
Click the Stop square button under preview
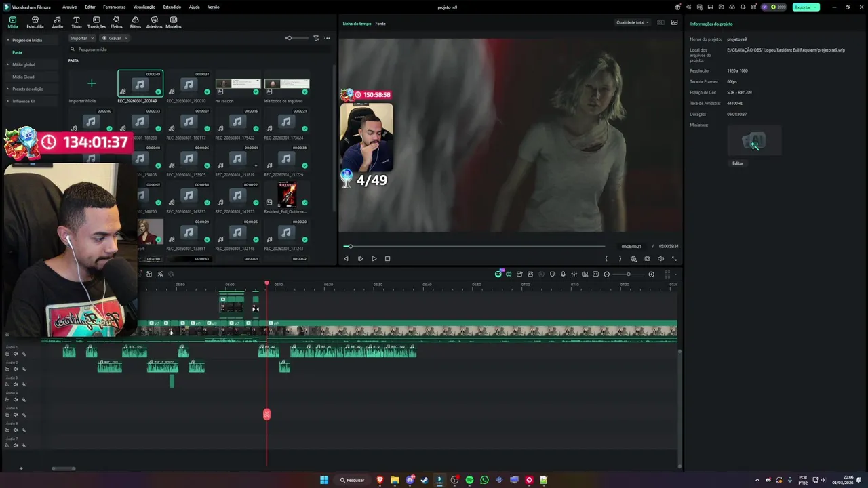(387, 258)
